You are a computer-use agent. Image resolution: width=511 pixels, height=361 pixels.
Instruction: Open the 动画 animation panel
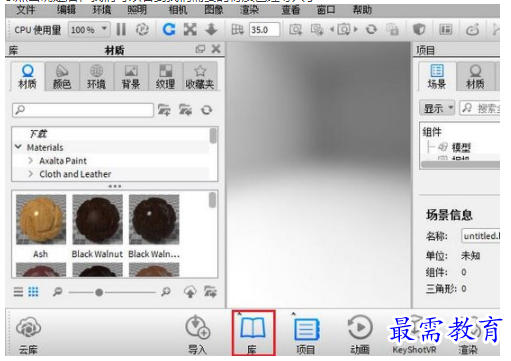[x=360, y=334]
